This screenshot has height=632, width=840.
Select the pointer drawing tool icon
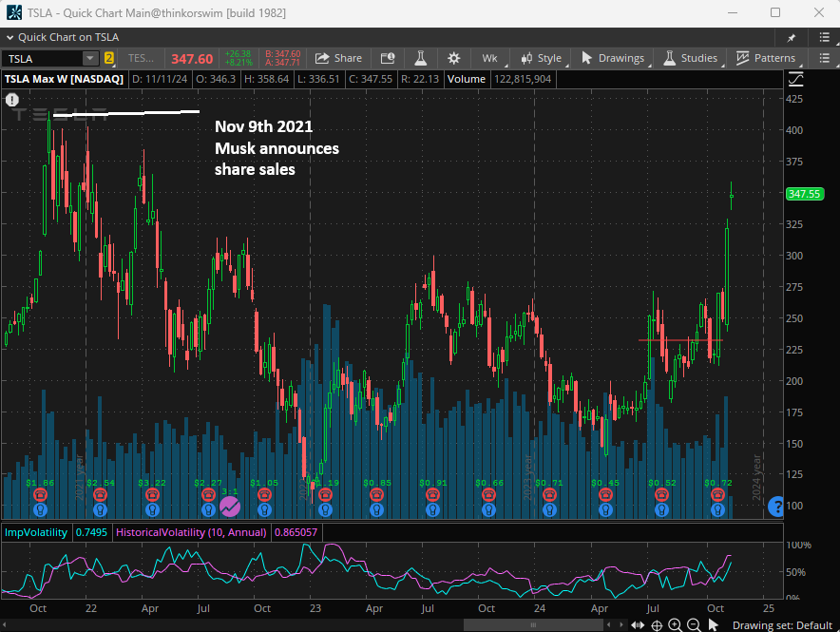coord(713,625)
